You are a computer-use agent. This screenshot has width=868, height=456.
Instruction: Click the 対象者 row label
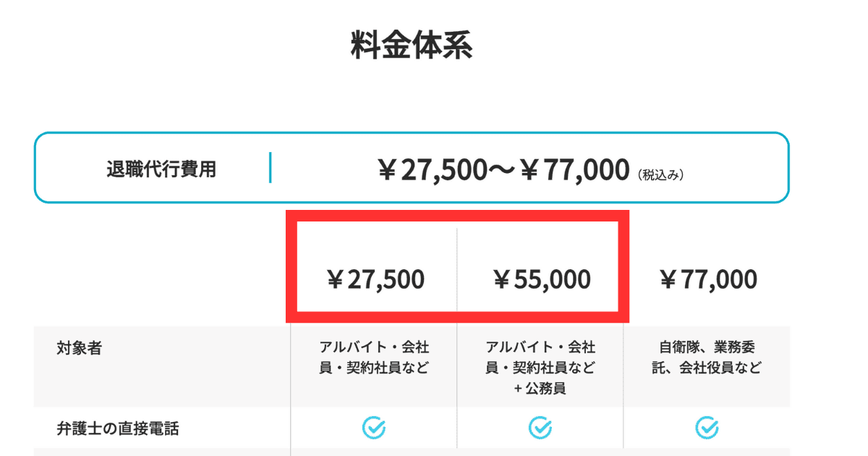79,348
